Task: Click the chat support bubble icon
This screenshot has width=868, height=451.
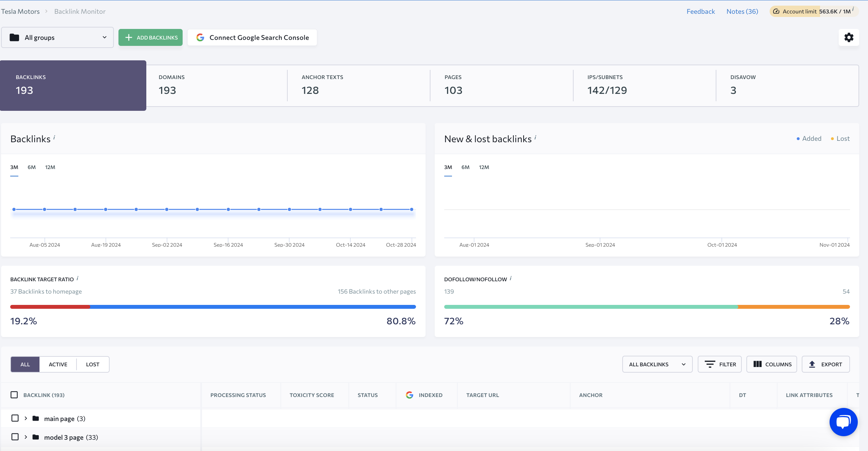Action: (x=843, y=422)
